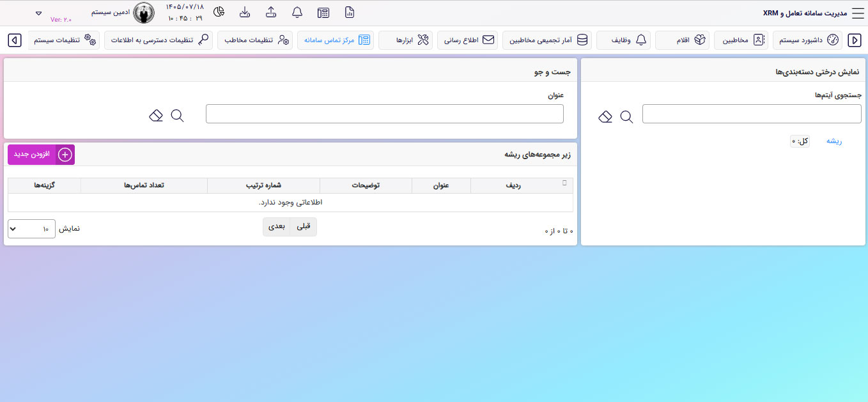Image resolution: width=868 pixels, height=402 pixels.
Task: Click magnifier icon in tree search panel
Action: click(x=626, y=116)
